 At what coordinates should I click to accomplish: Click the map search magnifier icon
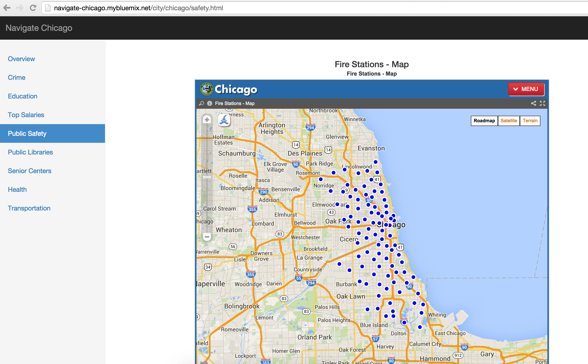click(x=201, y=103)
